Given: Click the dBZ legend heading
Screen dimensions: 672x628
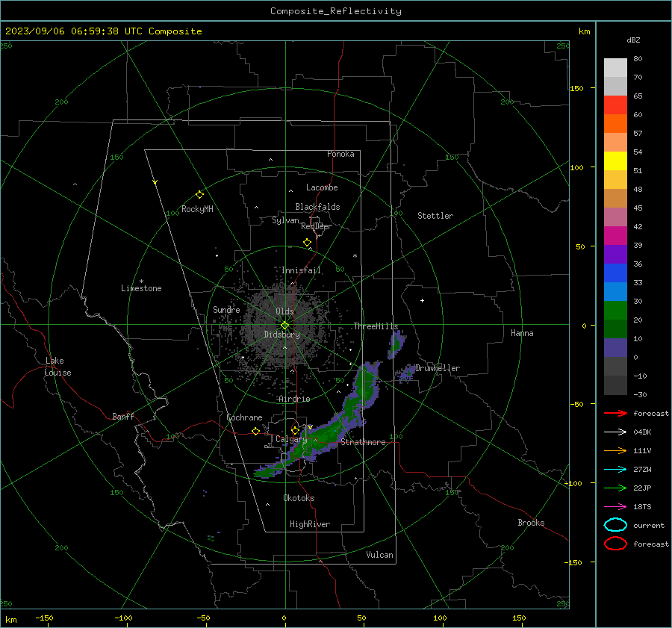Looking at the screenshot, I should (x=633, y=40).
